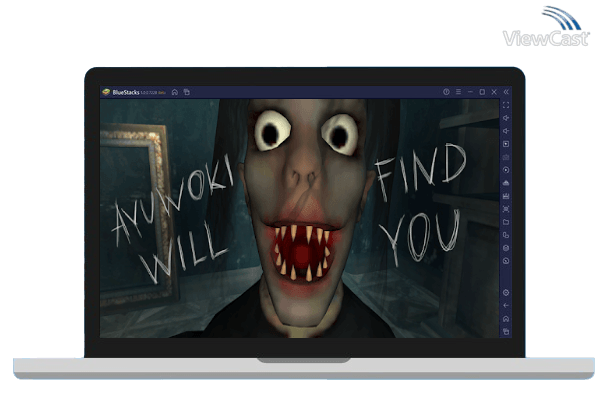Minimize the BlueStacks window

coord(470,92)
